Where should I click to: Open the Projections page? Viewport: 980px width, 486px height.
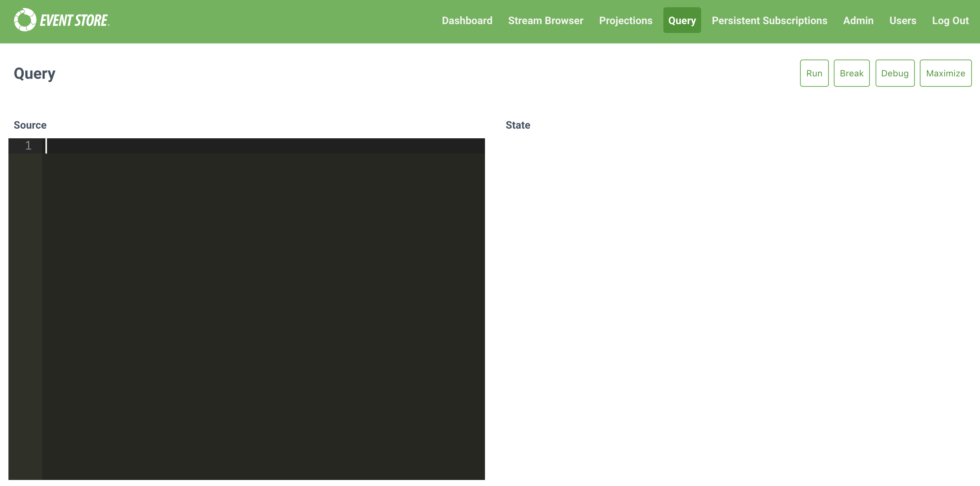tap(626, 21)
